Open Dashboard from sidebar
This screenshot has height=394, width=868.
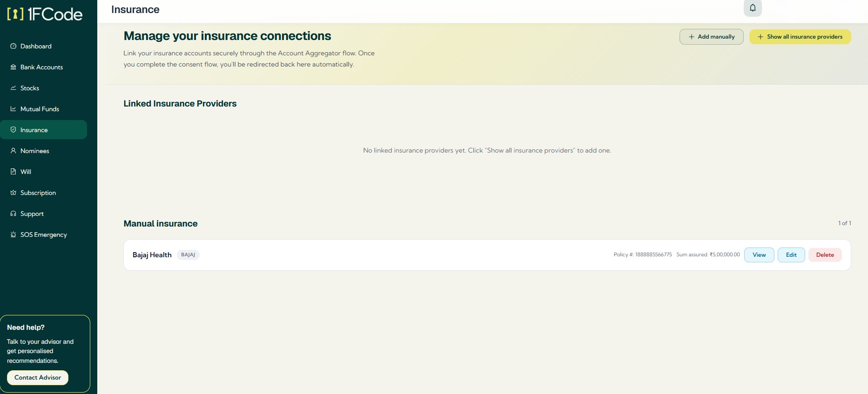[44, 46]
